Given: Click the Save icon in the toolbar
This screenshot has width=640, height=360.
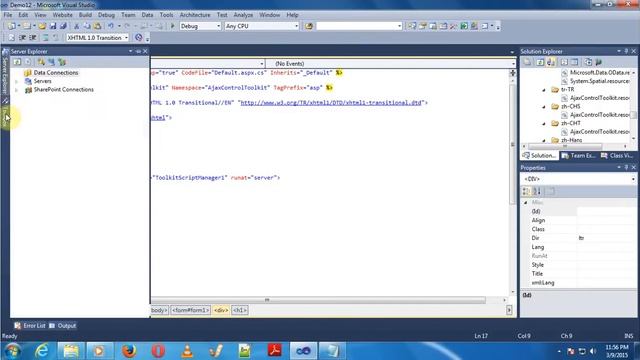Looking at the screenshot, I should coord(53,26).
